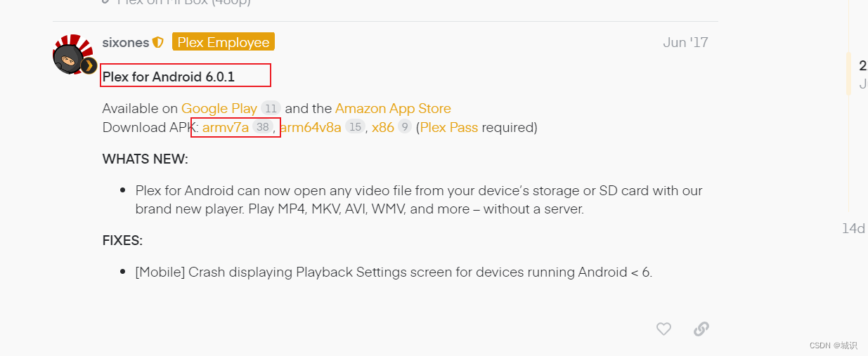
Task: Click the topic timeline scroller bar
Action: click(x=848, y=73)
